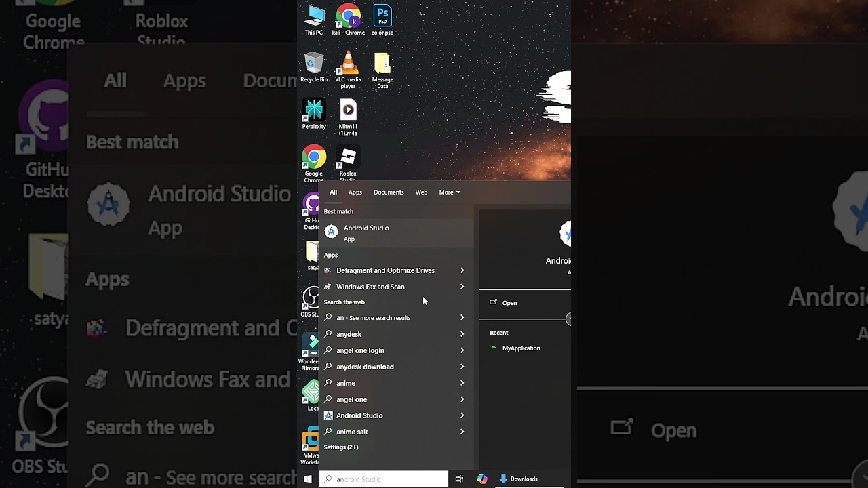Screen dimensions: 868x488
Task: Click the Android Studio web suggestion icon
Action: coord(328,415)
